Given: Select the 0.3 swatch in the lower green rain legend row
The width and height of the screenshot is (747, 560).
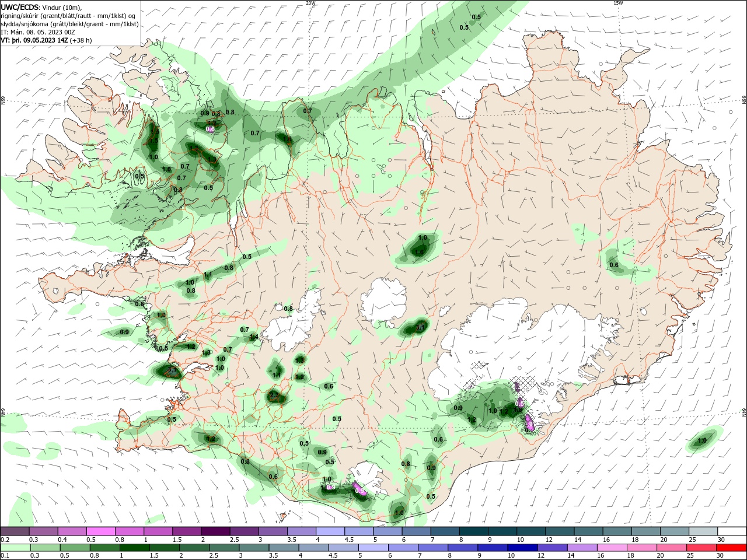Looking at the screenshot, I should pyautogui.click(x=45, y=548).
